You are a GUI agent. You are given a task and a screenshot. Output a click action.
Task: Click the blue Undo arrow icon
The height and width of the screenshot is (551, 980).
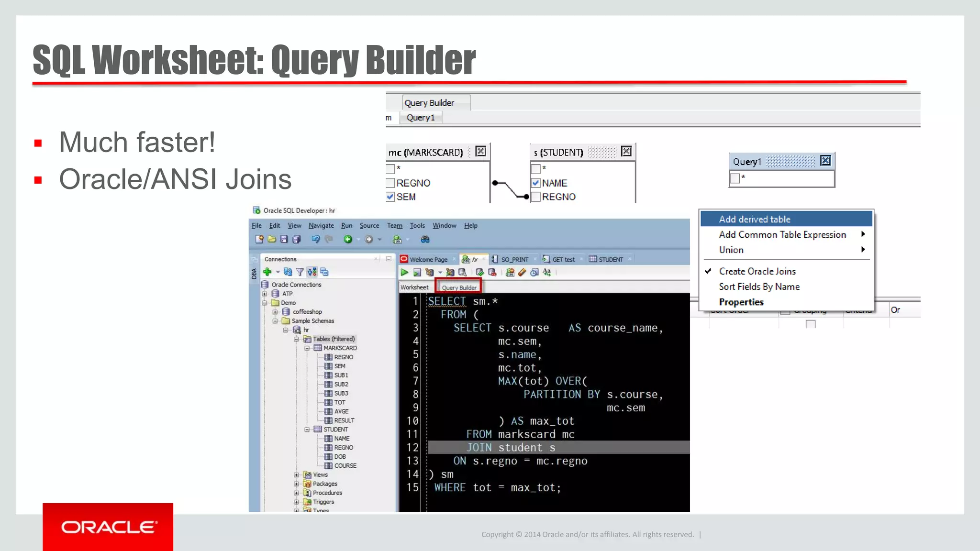315,239
